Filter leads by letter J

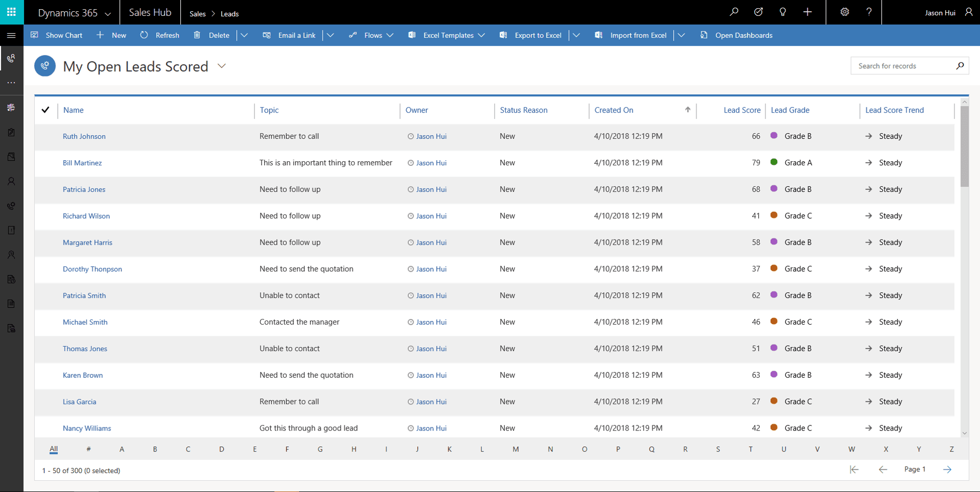[417, 449]
